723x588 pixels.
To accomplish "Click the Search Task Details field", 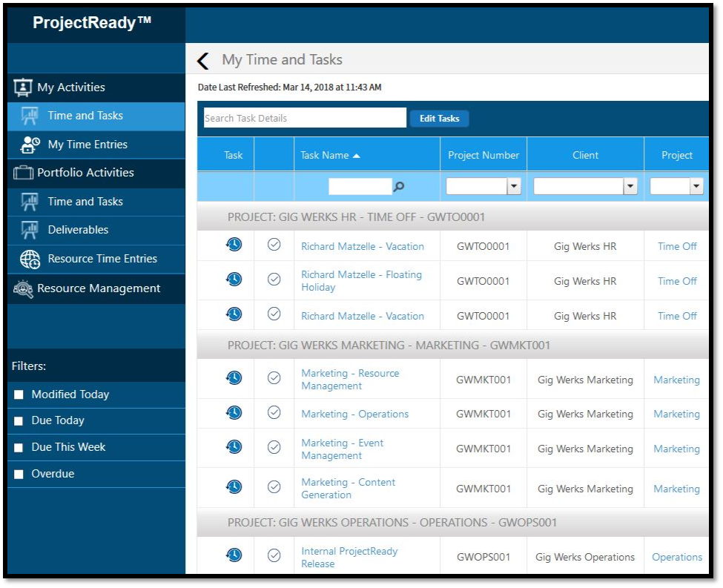I will (305, 118).
